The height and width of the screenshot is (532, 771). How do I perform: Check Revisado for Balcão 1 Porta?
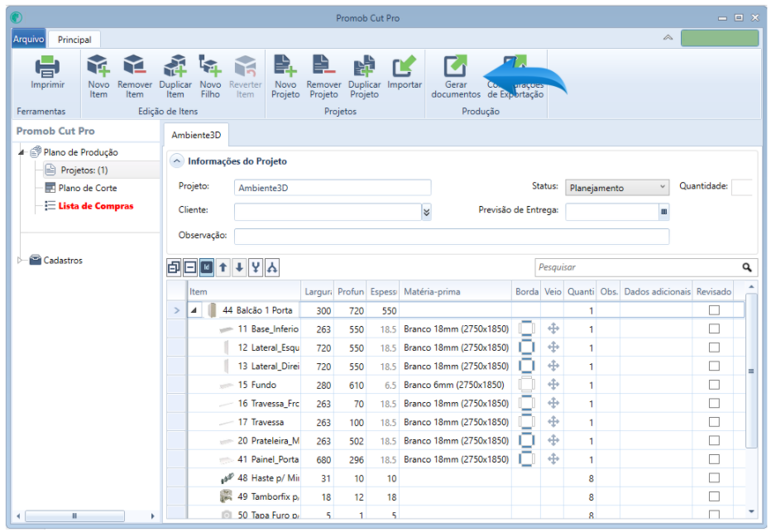714,310
